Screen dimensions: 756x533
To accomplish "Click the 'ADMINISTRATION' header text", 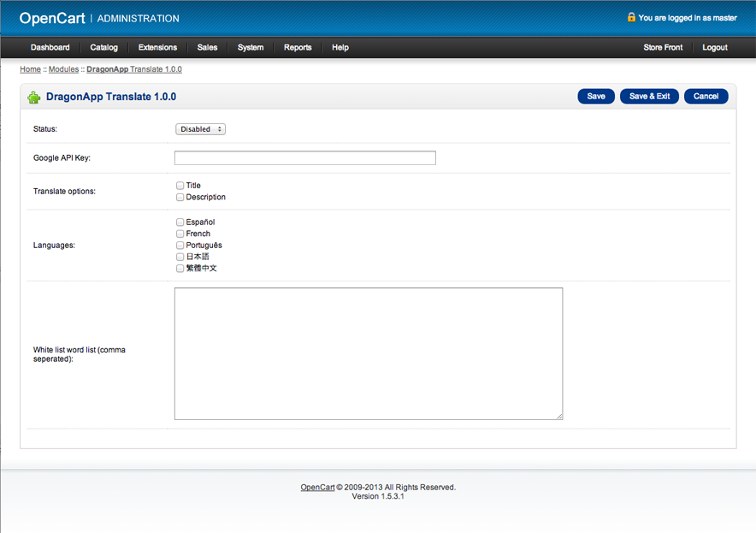I will pos(139,19).
